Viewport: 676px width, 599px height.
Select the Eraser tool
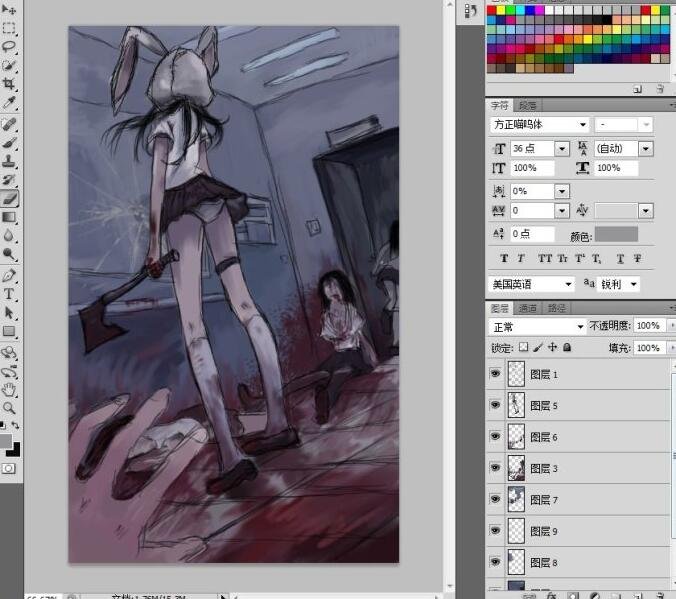[9, 198]
